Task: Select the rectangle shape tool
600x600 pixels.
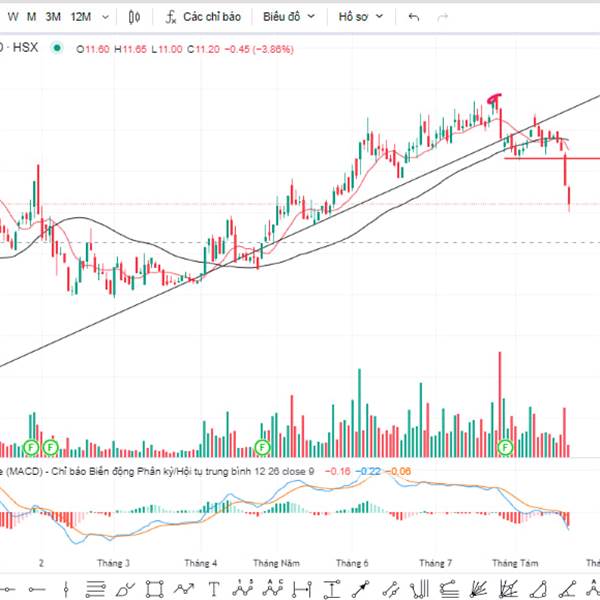Action: pyautogui.click(x=155, y=589)
